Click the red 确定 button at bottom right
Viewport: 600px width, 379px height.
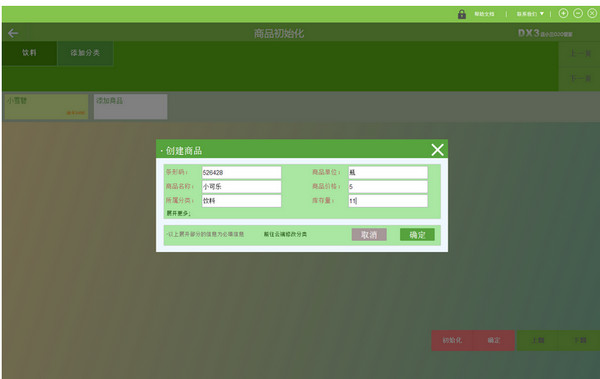click(x=494, y=340)
